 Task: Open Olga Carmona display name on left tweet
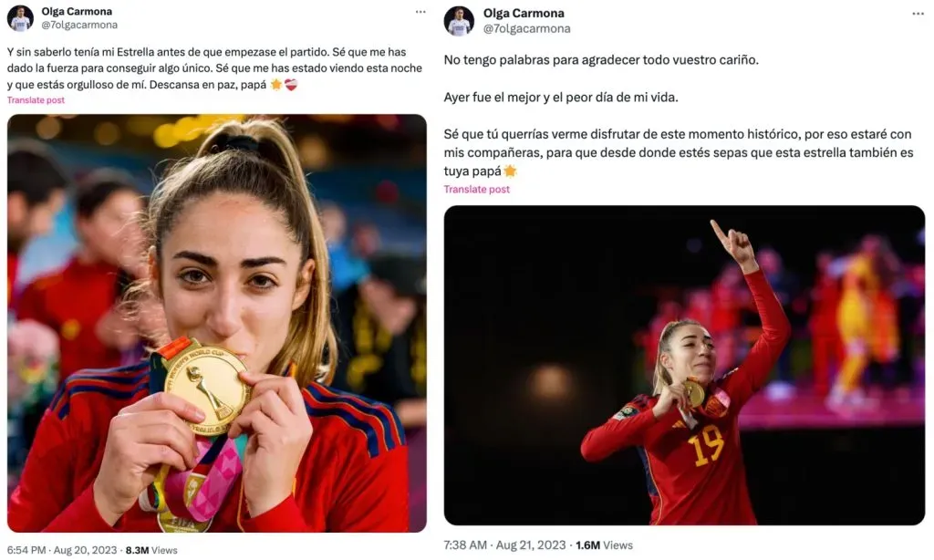77,11
